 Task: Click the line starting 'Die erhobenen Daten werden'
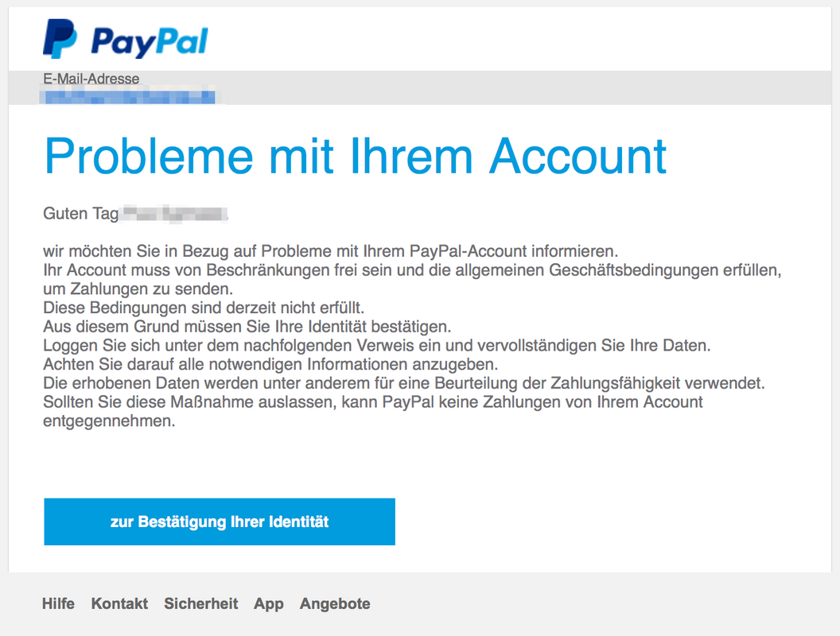click(x=403, y=383)
